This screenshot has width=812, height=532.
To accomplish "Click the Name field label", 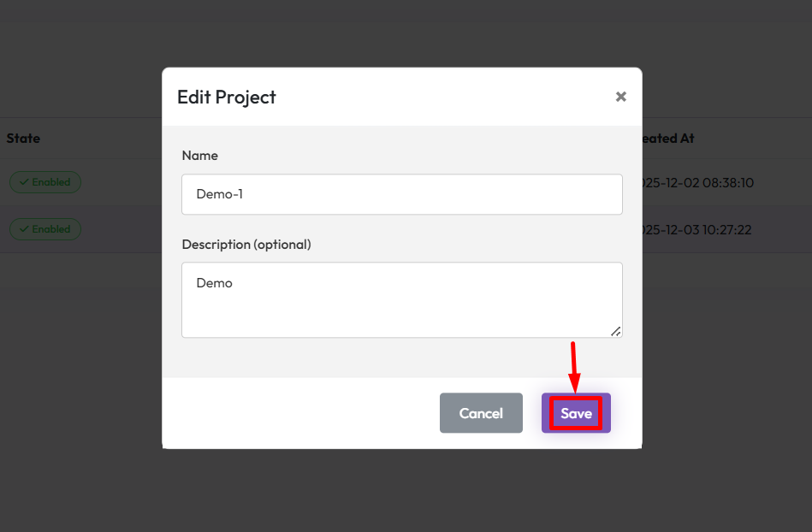I will [200, 156].
